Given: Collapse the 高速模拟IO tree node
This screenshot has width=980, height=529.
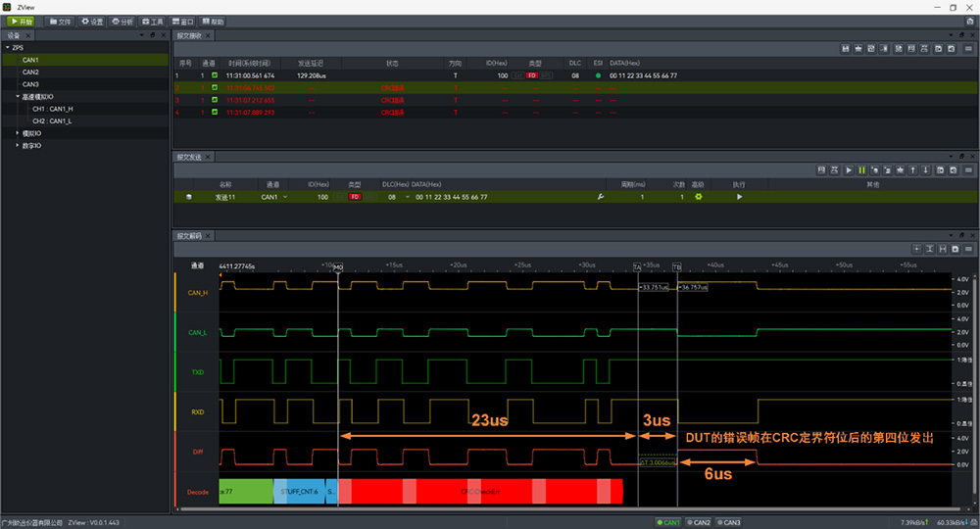Looking at the screenshot, I should 18,97.
